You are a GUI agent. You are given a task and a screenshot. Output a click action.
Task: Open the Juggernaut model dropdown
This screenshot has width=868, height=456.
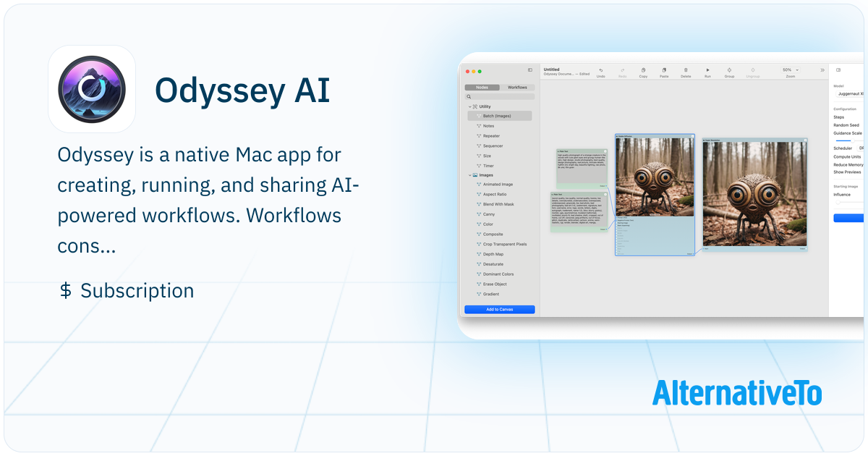tap(850, 94)
